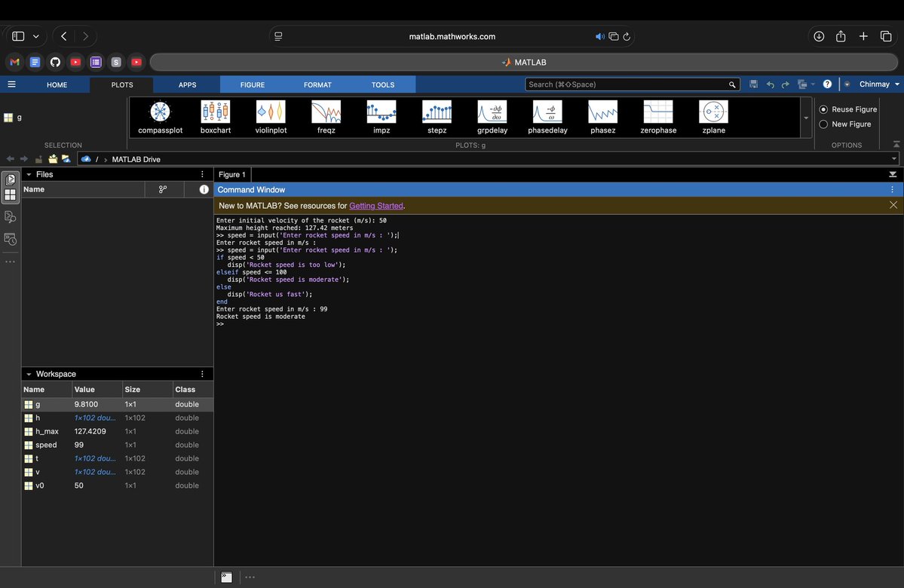Open the status bar ellipsis menu
The image size is (904, 588).
pos(250,577)
